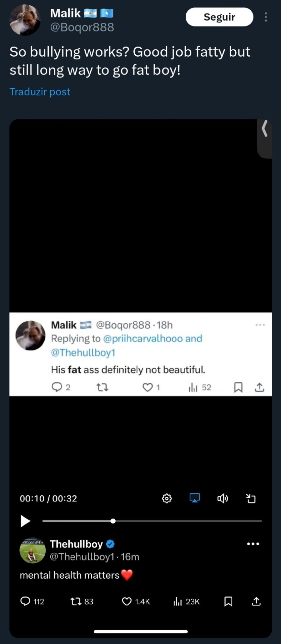The image size is (281, 644).
Task: Click the video progress slider handle
Action: pos(113,521)
